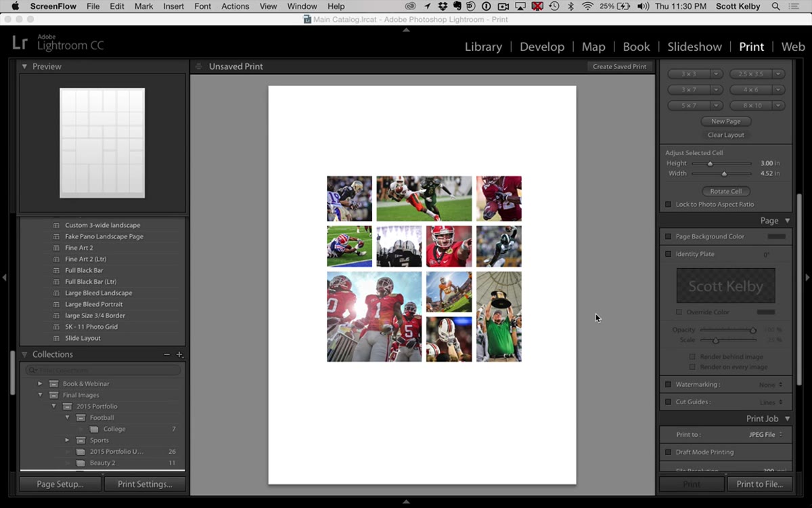
Task: Enable Lock to Photo Aspect Ratio
Action: pos(669,205)
